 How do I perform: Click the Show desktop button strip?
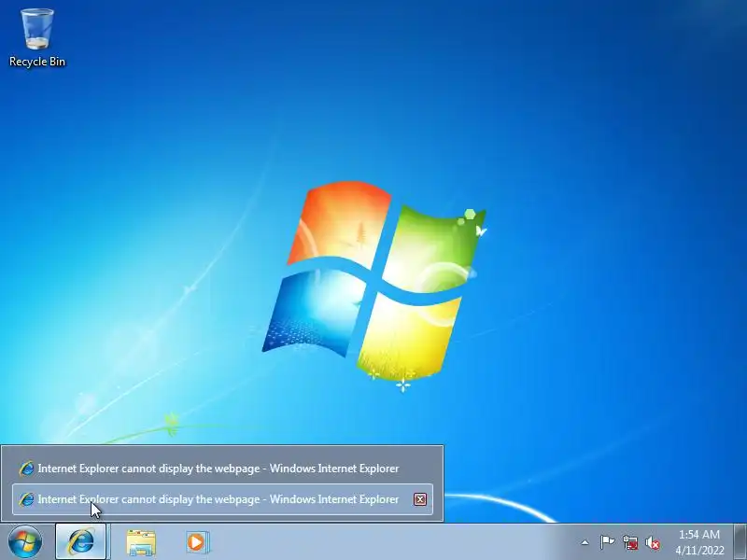(x=740, y=541)
